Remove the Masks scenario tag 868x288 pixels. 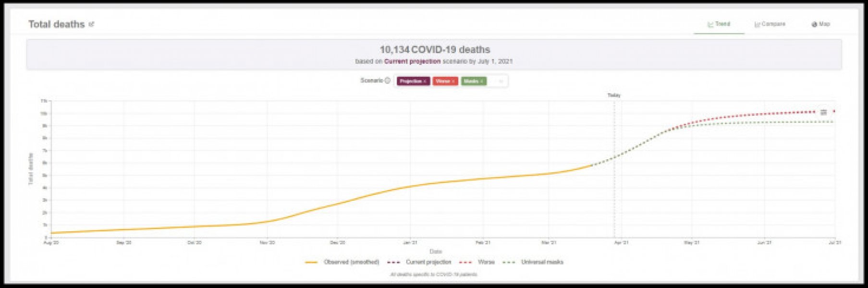click(x=482, y=82)
